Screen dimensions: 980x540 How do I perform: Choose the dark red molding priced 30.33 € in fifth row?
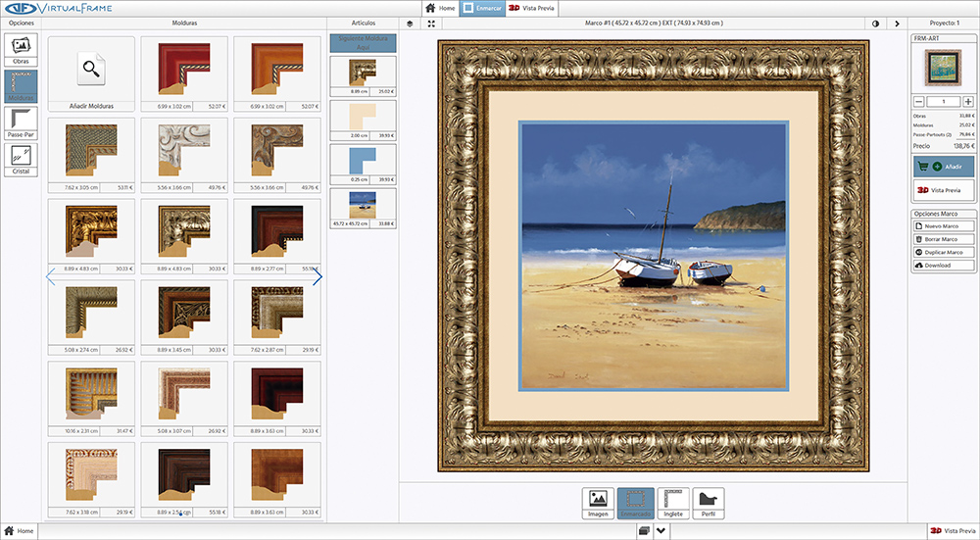277,399
